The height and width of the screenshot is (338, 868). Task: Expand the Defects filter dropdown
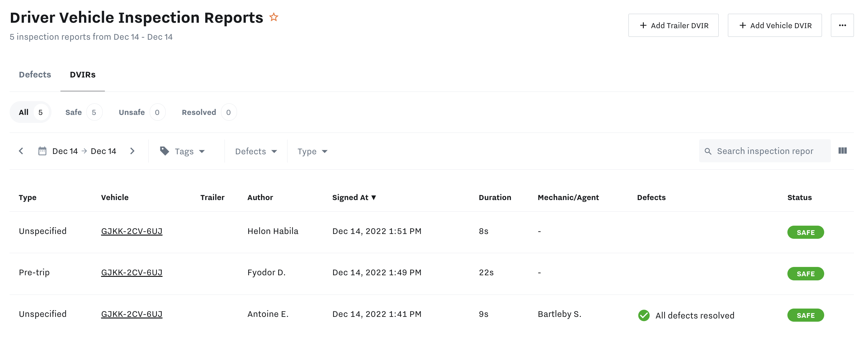click(256, 151)
